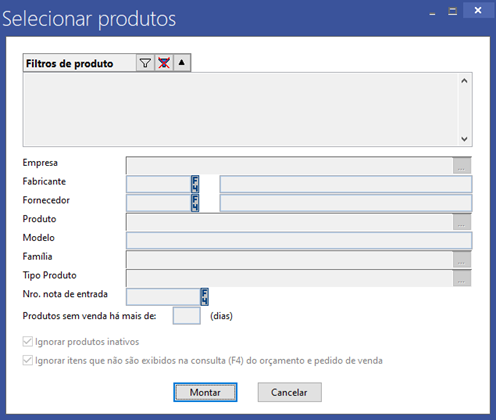Collapse the Filtros de produto panel arrow
This screenshot has height=420, width=496.
[x=182, y=63]
